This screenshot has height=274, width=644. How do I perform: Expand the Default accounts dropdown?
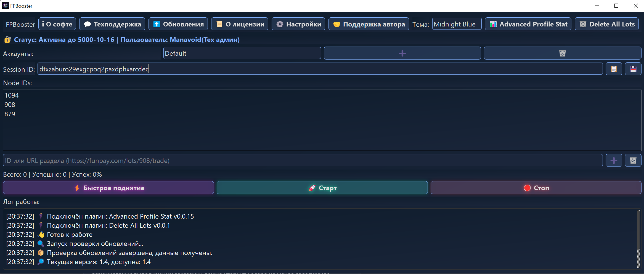click(242, 53)
